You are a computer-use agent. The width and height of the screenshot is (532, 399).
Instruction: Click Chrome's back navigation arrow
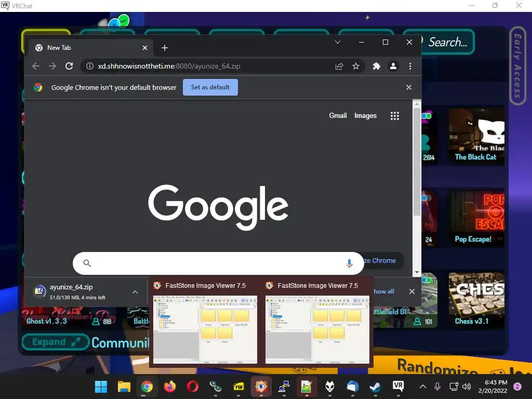(x=36, y=66)
